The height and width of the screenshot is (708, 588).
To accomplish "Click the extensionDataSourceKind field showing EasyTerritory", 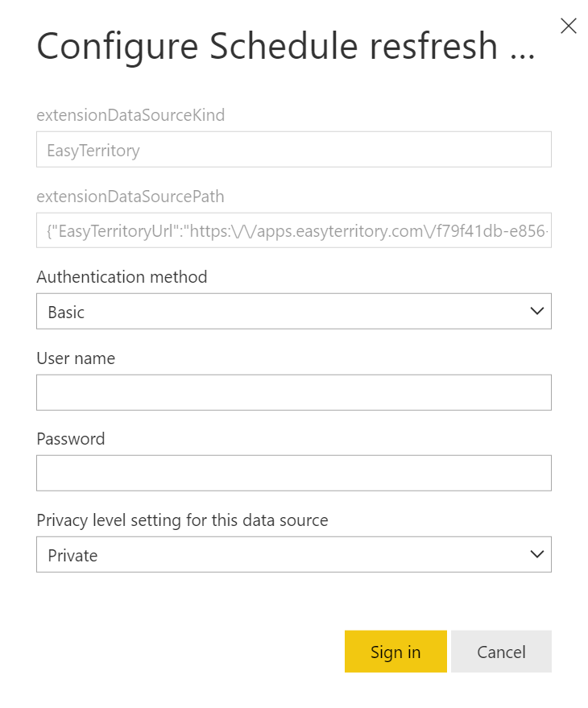I will 293,150.
